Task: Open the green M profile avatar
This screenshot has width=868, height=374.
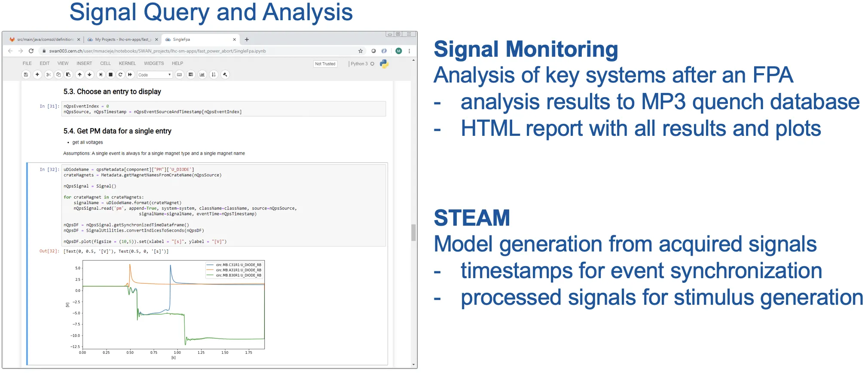Action: (x=399, y=51)
